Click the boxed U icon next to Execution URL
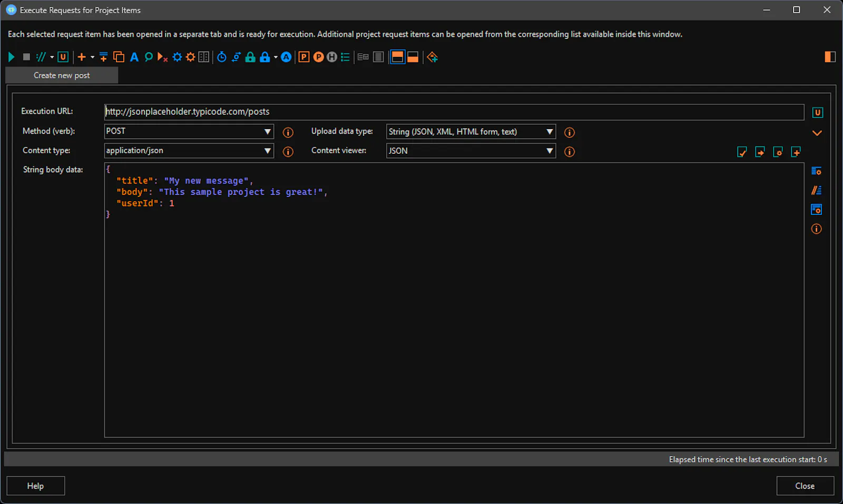The height and width of the screenshot is (504, 843). pyautogui.click(x=817, y=113)
